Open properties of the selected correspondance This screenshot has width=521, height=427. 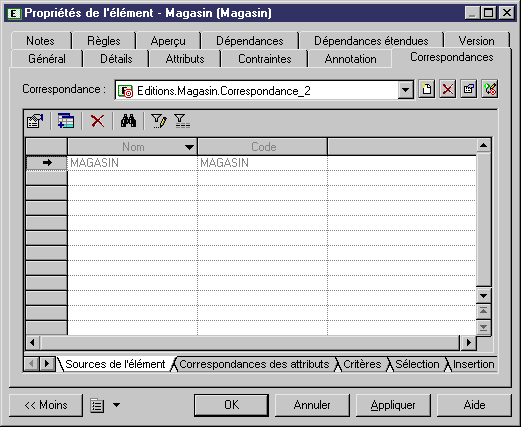(469, 89)
